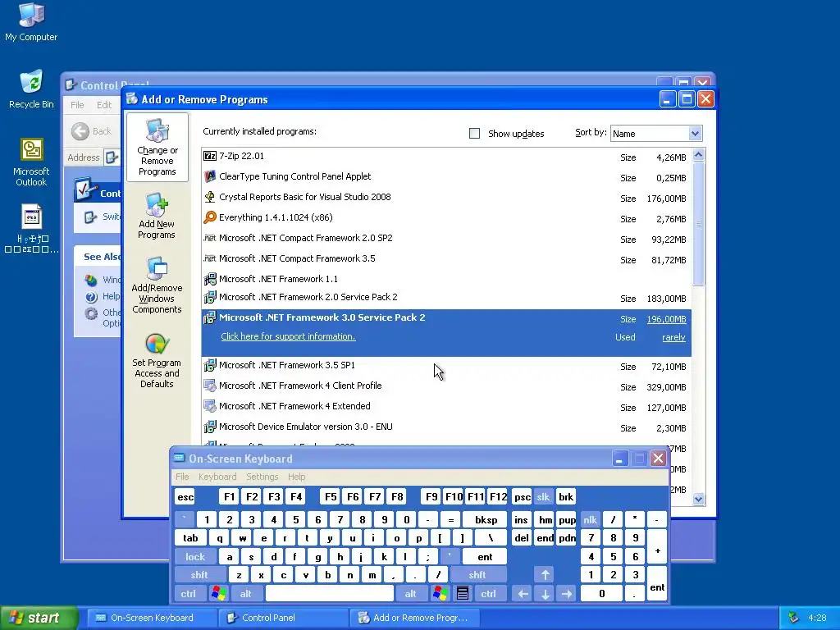Viewport: 840px width, 630px height.
Task: Click the Microsoft Device Emulator icon
Action: point(210,427)
